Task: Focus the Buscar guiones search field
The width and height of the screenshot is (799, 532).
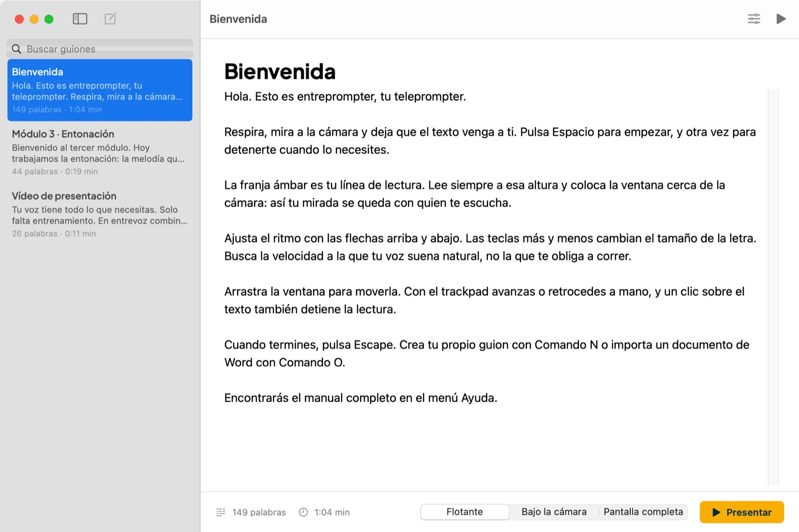Action: pos(100,49)
